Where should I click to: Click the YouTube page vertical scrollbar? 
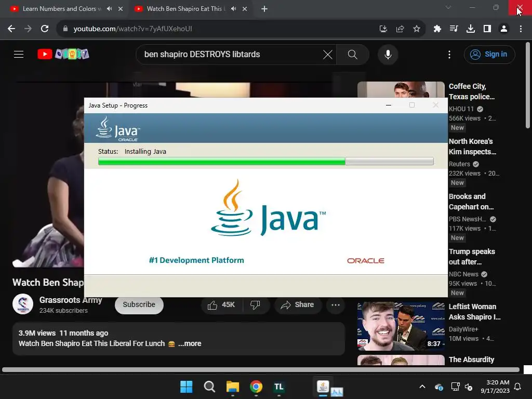[528, 85]
